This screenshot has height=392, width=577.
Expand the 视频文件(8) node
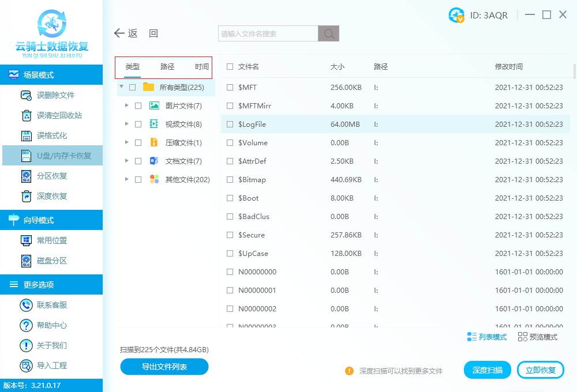tap(126, 123)
